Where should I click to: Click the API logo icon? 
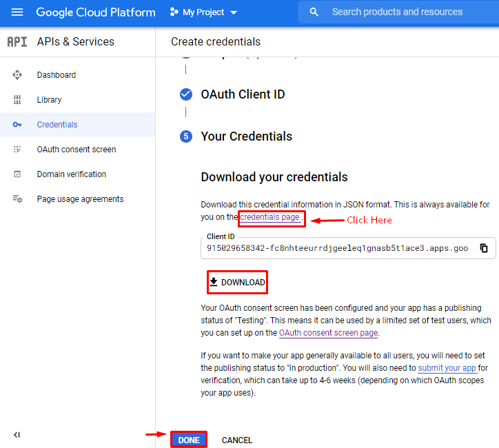[17, 41]
